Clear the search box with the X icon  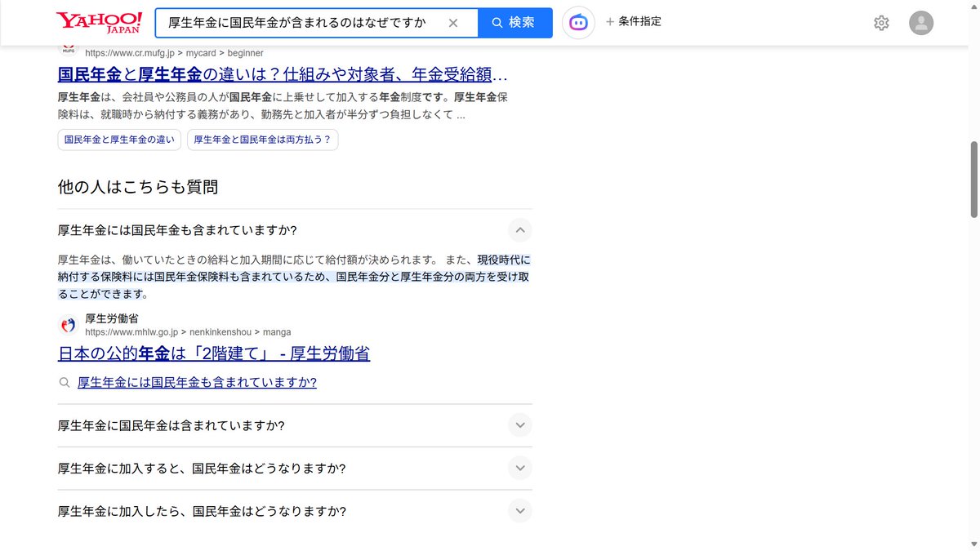coord(453,23)
